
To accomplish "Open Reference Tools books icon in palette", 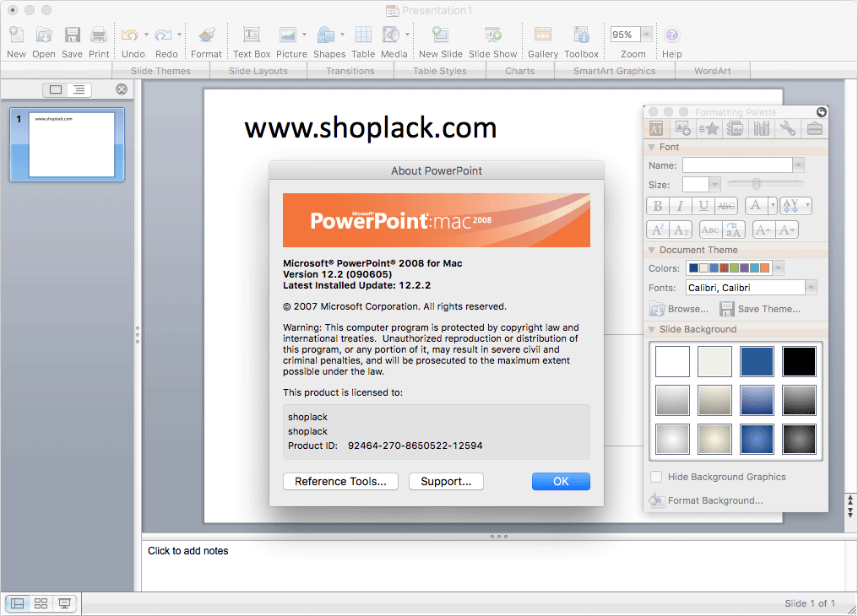I will [x=761, y=129].
